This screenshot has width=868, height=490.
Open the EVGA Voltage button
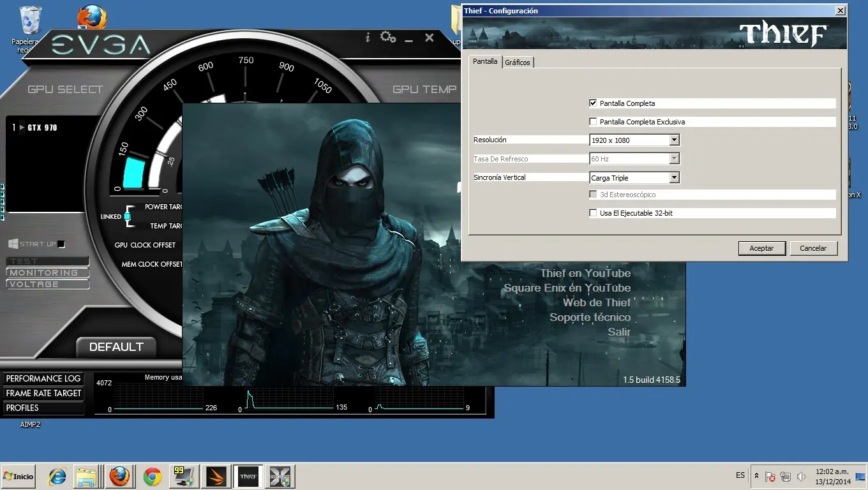point(47,284)
